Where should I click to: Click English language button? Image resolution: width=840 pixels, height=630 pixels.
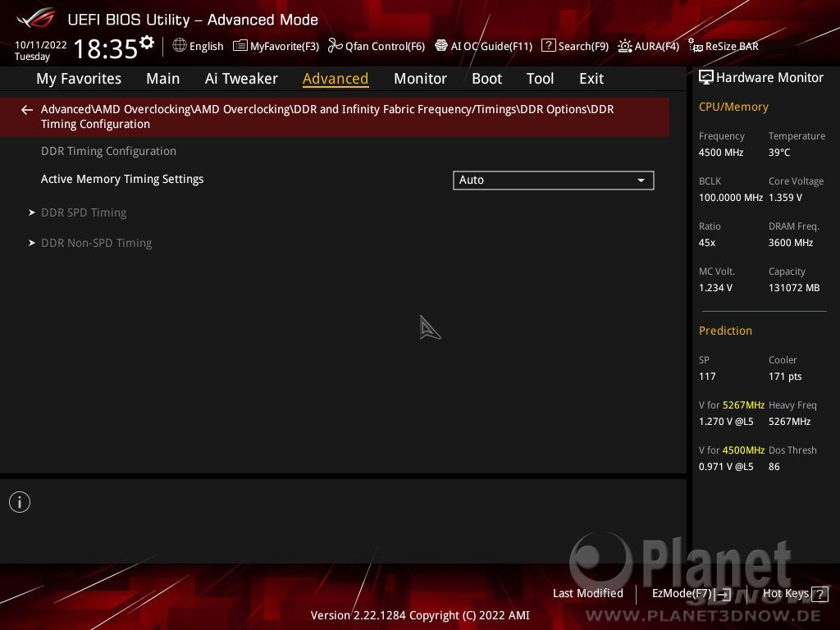(x=206, y=46)
